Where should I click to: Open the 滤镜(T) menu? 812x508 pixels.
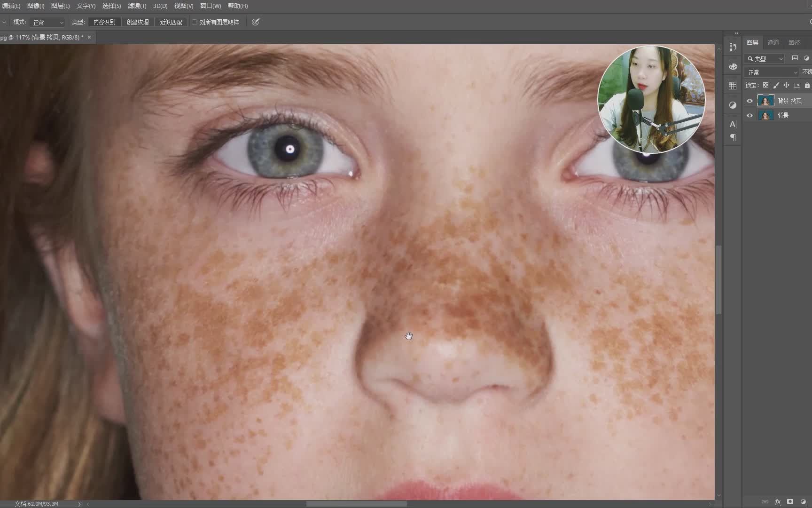pos(137,6)
